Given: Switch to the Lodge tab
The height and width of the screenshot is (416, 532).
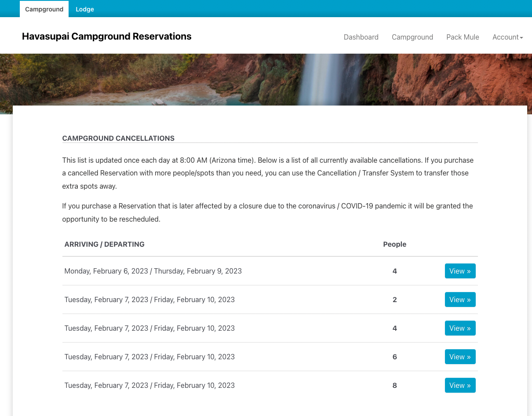Looking at the screenshot, I should point(85,9).
